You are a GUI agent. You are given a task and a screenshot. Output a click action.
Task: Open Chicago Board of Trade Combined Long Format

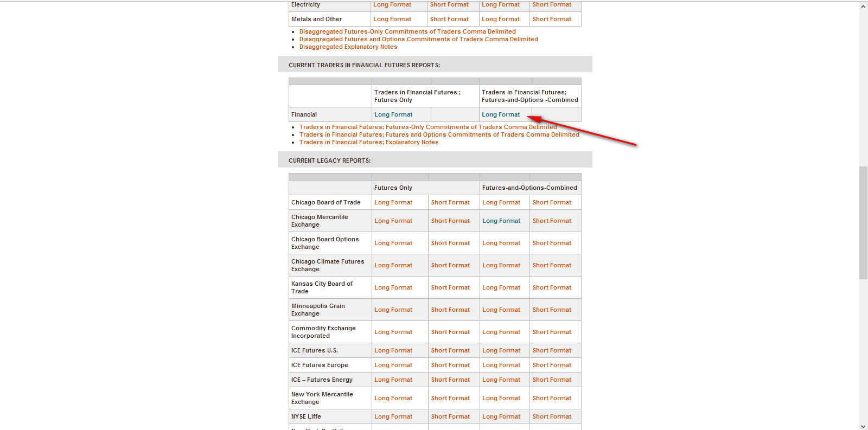(x=501, y=202)
